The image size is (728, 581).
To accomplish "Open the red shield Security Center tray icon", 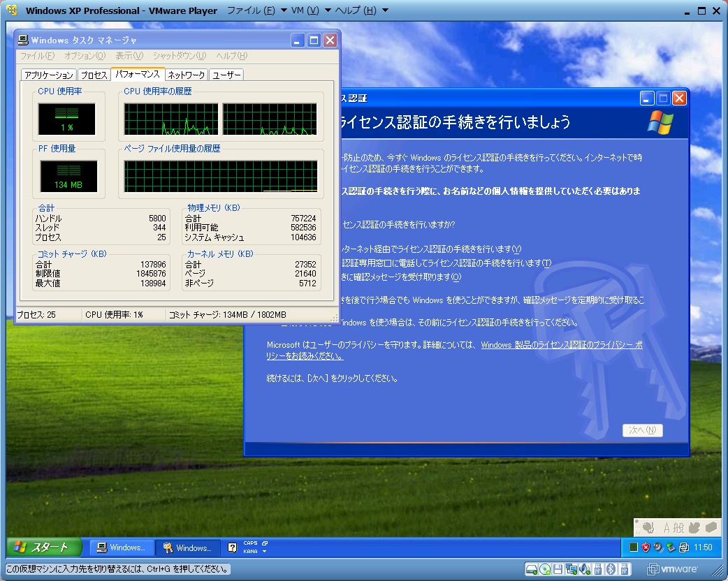I will (646, 547).
